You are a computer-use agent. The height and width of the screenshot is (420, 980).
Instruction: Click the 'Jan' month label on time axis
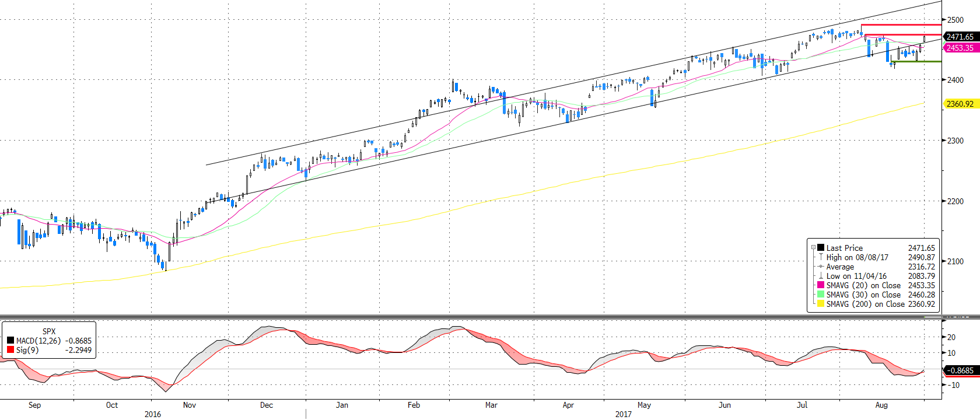click(x=342, y=405)
